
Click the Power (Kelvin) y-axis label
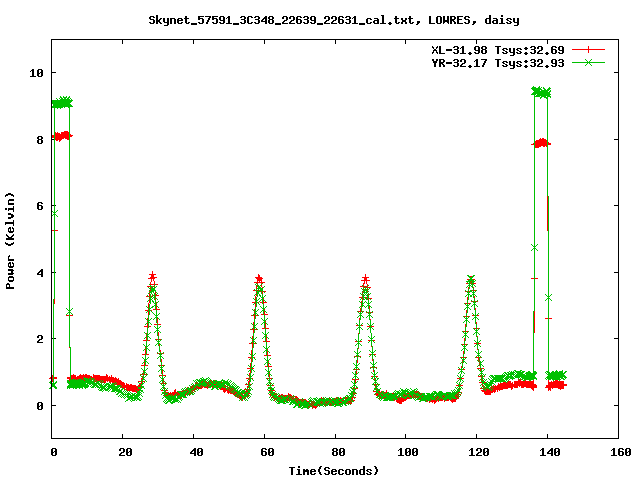coord(10,241)
